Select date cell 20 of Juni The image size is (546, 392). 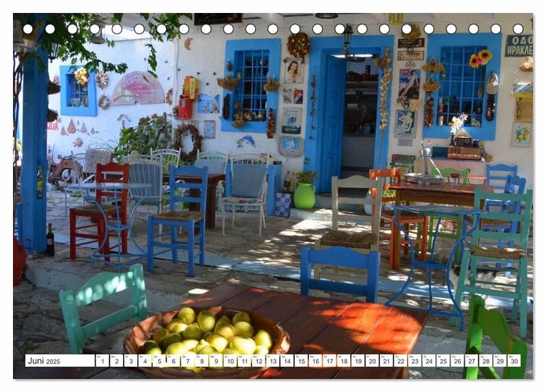click(372, 361)
